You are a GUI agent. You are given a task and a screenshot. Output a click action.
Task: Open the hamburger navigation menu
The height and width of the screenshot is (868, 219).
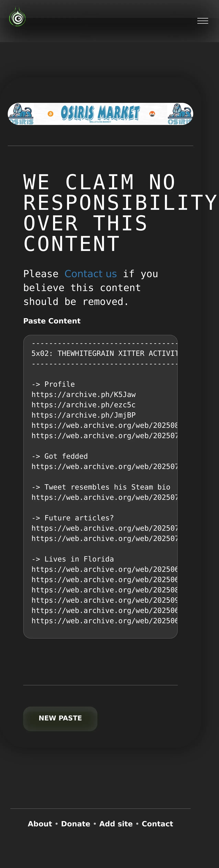[203, 21]
